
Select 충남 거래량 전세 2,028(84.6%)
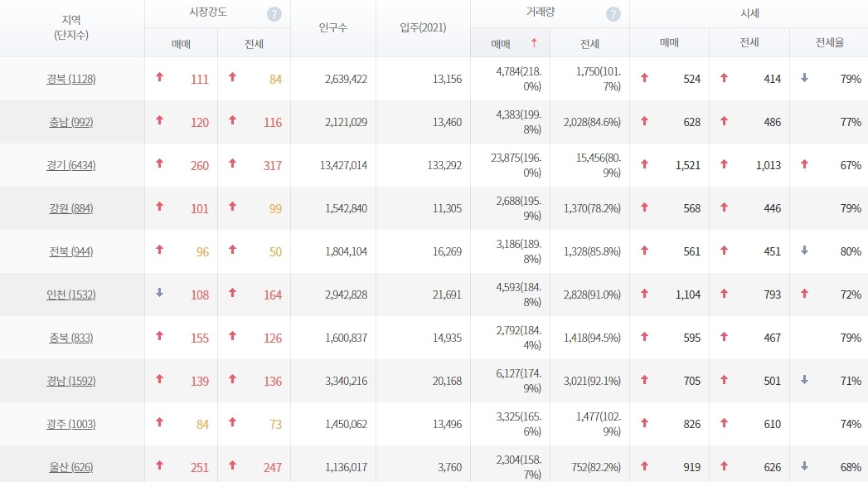[592, 123]
